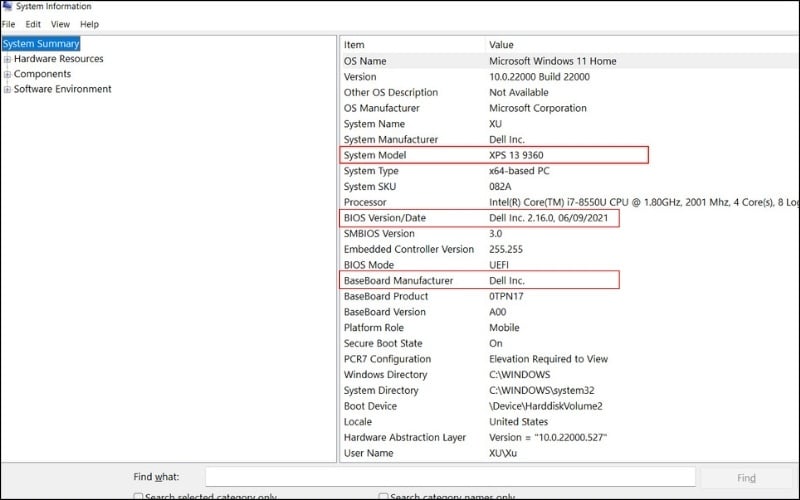800x500 pixels.
Task: Enable Search category names only checkbox
Action: (x=384, y=496)
